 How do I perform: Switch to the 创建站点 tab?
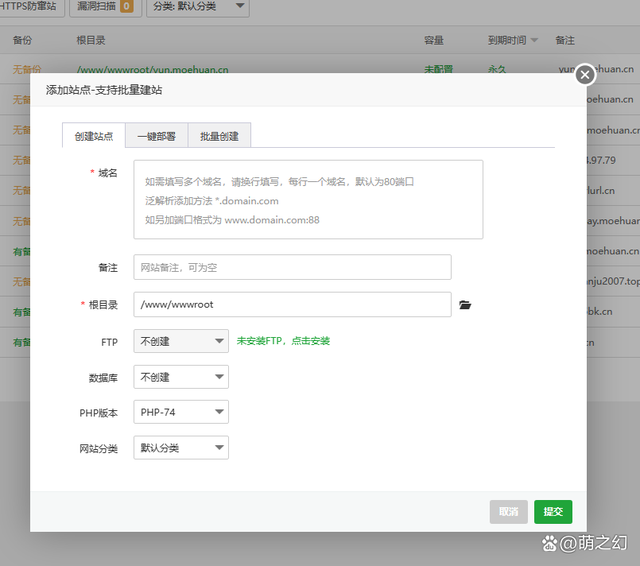(x=94, y=136)
